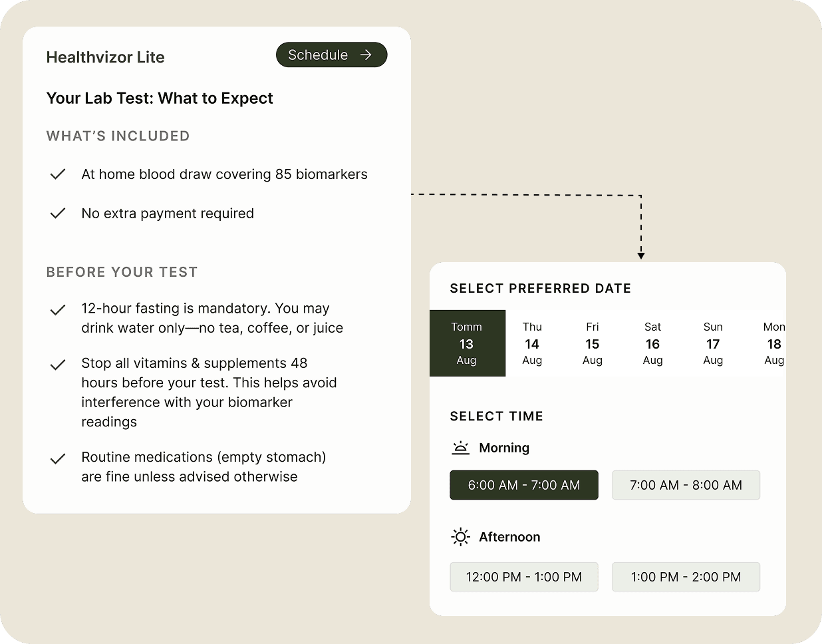Select partially visible Mon 18 Aug date
This screenshot has height=644, width=822.
[773, 343]
